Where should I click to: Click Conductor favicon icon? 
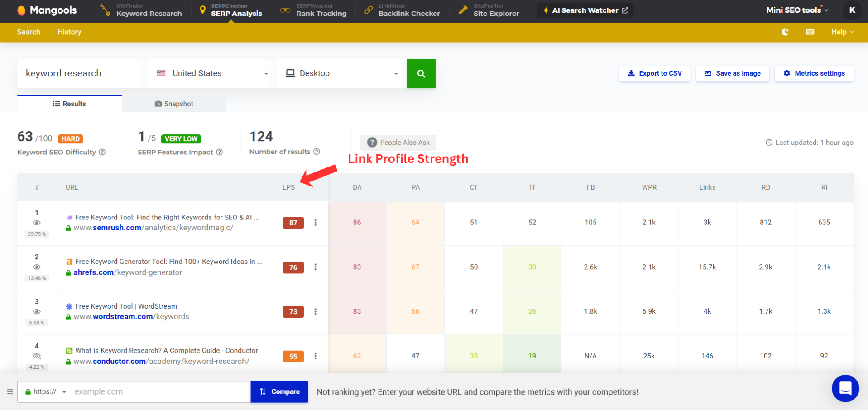click(x=69, y=351)
